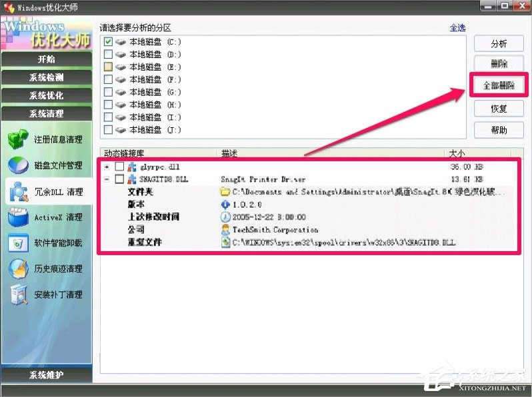Click the 全部删除 button
The image size is (532, 397).
(x=499, y=85)
